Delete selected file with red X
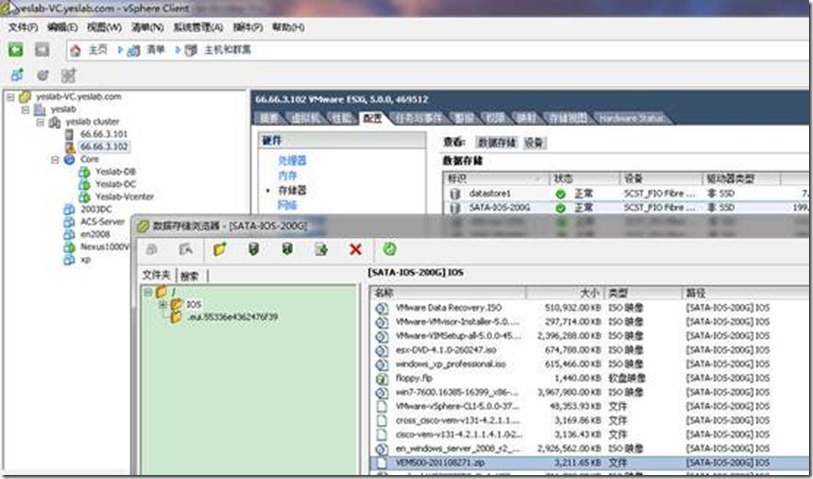 pos(355,249)
